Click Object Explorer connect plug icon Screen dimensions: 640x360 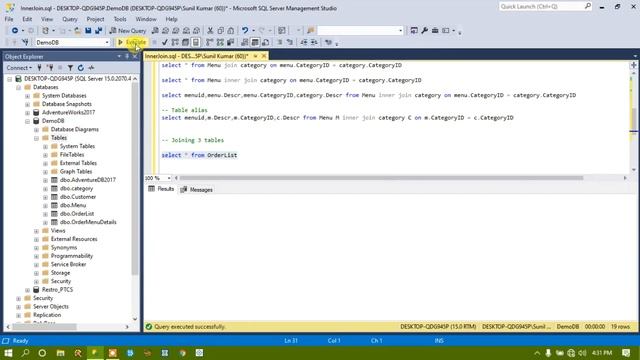(39, 68)
